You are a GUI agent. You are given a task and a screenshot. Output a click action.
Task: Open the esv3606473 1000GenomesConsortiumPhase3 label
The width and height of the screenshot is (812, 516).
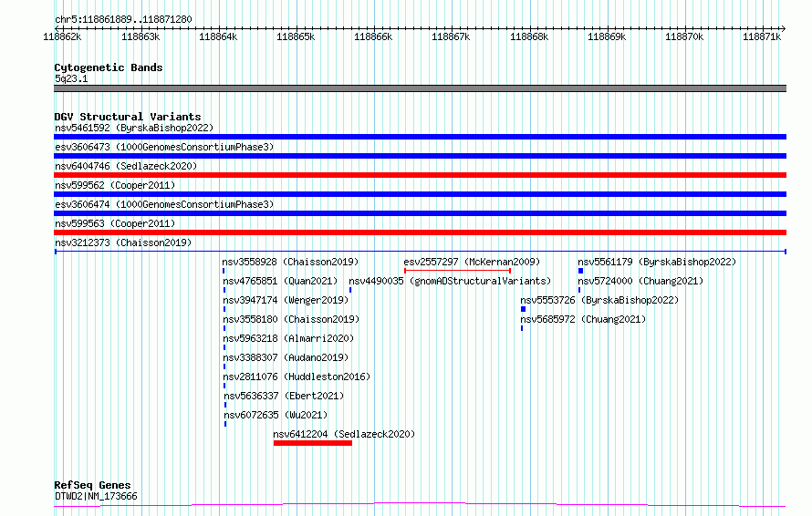coord(164,147)
